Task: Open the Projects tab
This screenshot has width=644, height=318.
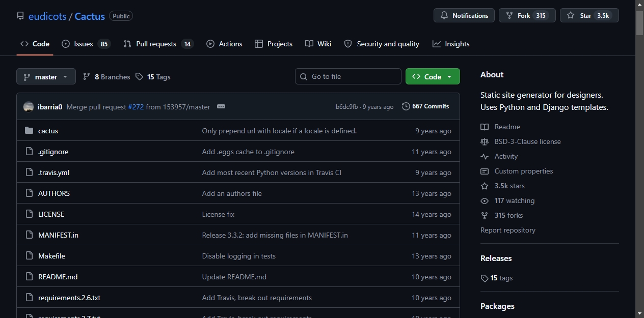Action: point(274,44)
